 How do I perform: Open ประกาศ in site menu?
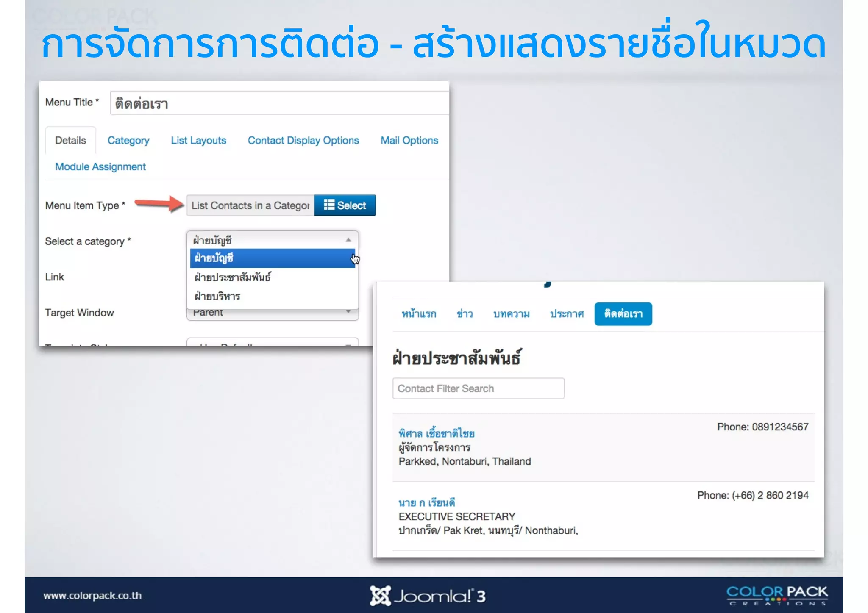coord(567,314)
